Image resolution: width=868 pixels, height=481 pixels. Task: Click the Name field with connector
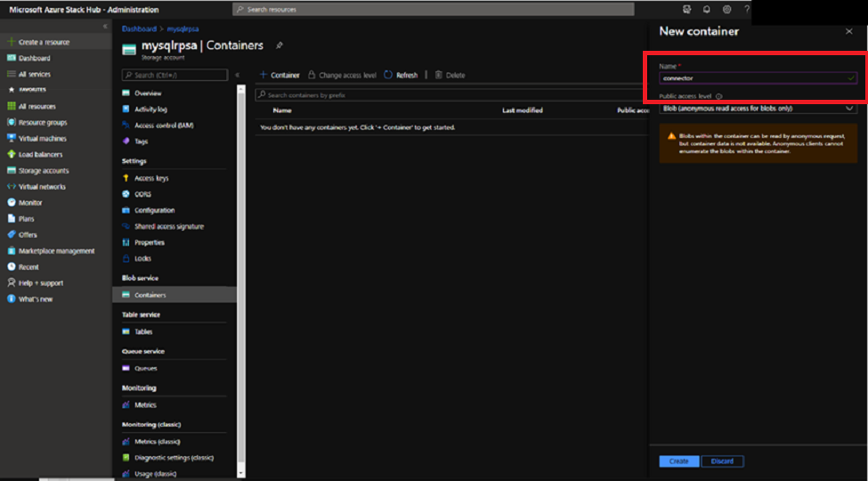pos(758,78)
